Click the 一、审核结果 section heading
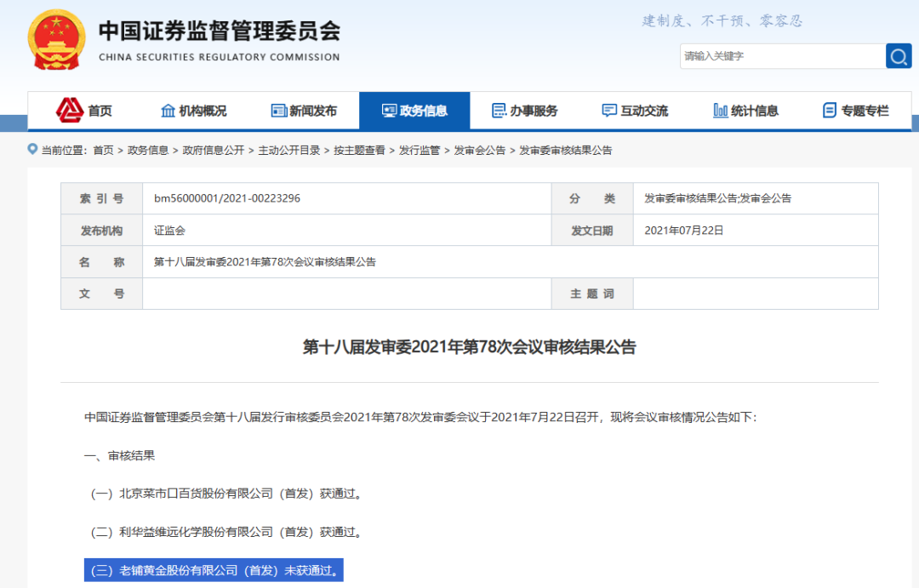The width and height of the screenshot is (919, 588). click(120, 455)
